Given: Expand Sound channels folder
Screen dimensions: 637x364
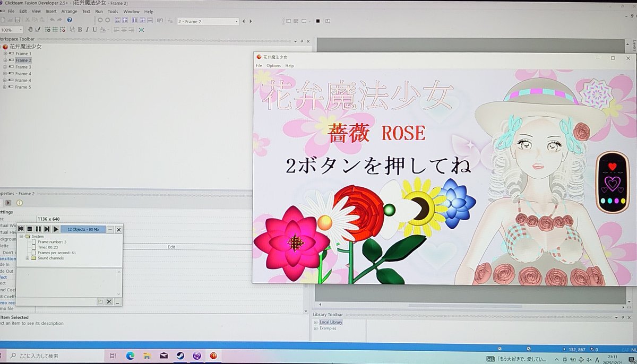Looking at the screenshot, I should pos(28,258).
